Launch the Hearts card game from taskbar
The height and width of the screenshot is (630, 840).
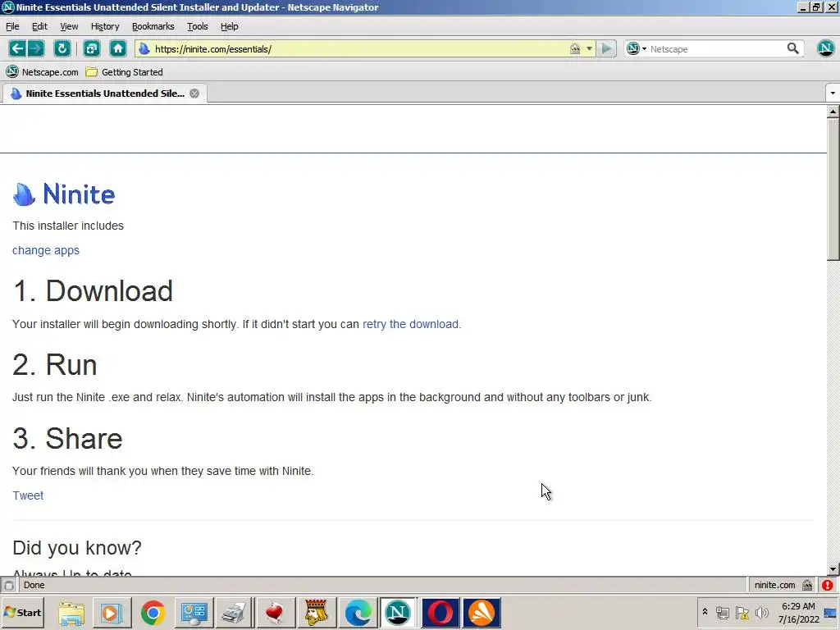coord(275,612)
